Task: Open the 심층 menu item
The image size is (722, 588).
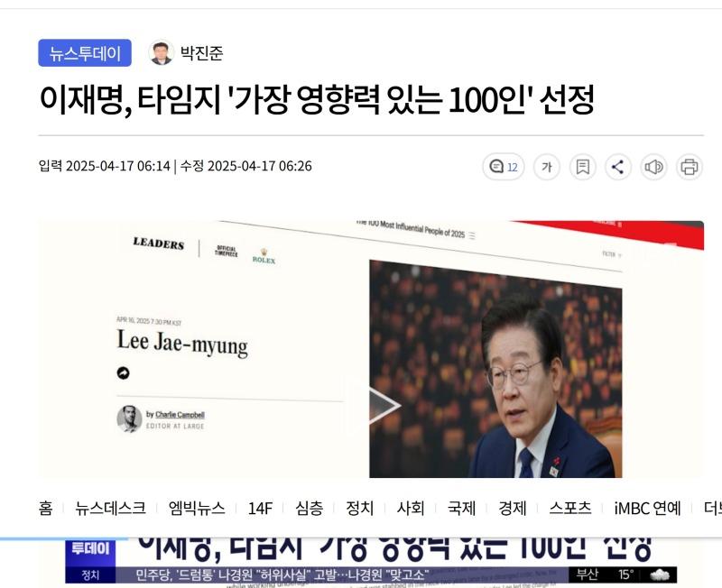Action: point(309,509)
